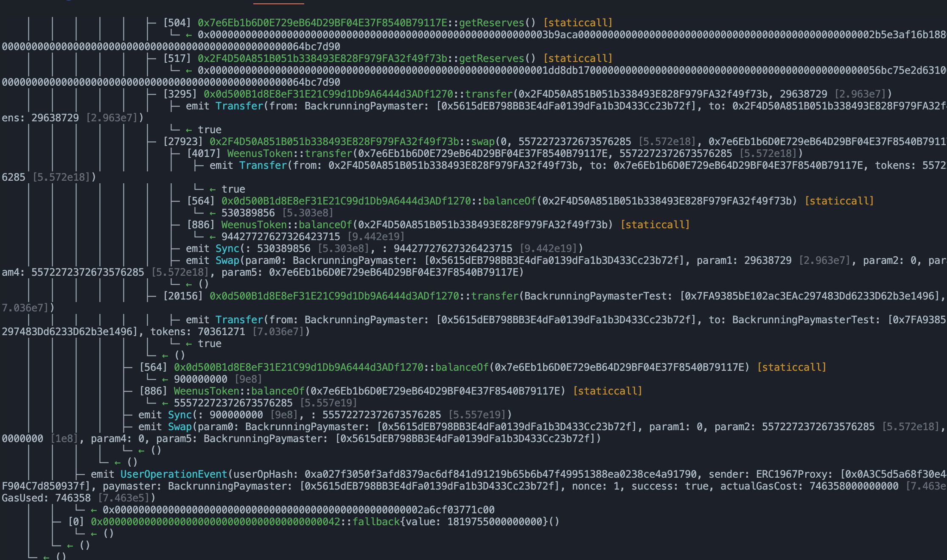Image resolution: width=947 pixels, height=560 pixels.
Task: Click Transfer event from 0x2F4D50A8 to 0x7e6Eb1b6
Action: point(263,165)
